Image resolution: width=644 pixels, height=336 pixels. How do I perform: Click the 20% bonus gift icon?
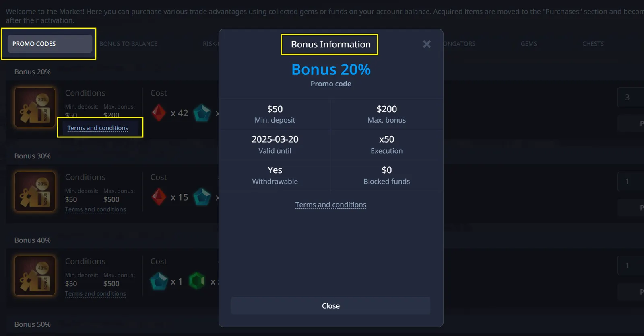click(35, 107)
